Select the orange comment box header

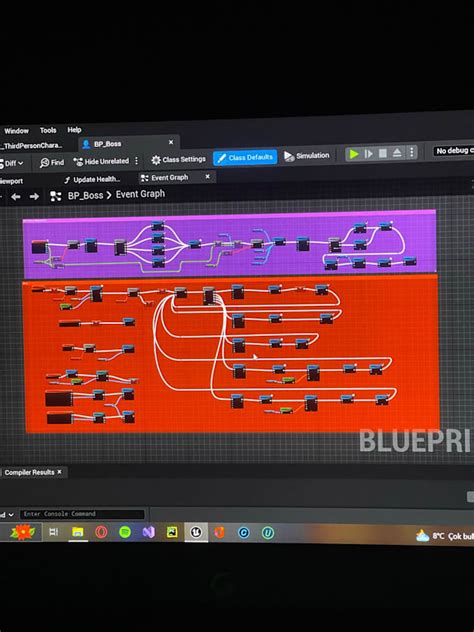[230, 279]
